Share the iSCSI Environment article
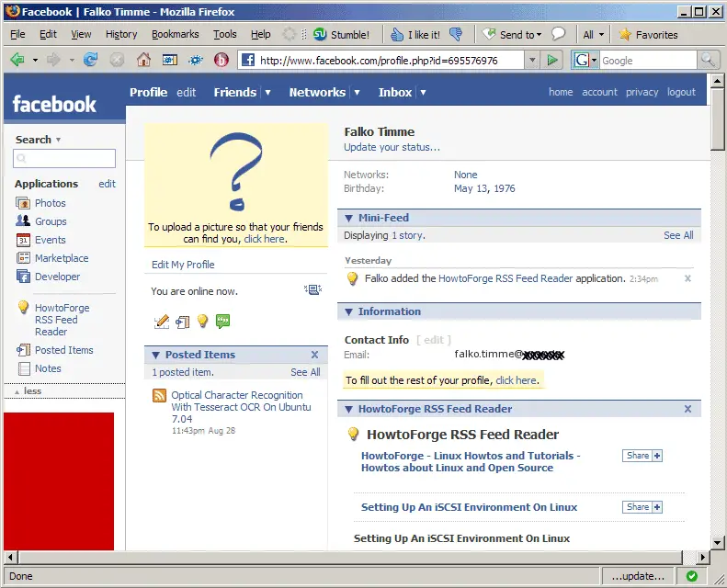 coord(642,507)
